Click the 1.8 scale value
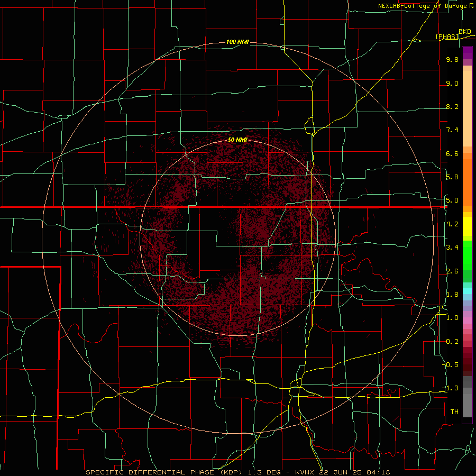 coord(452,295)
